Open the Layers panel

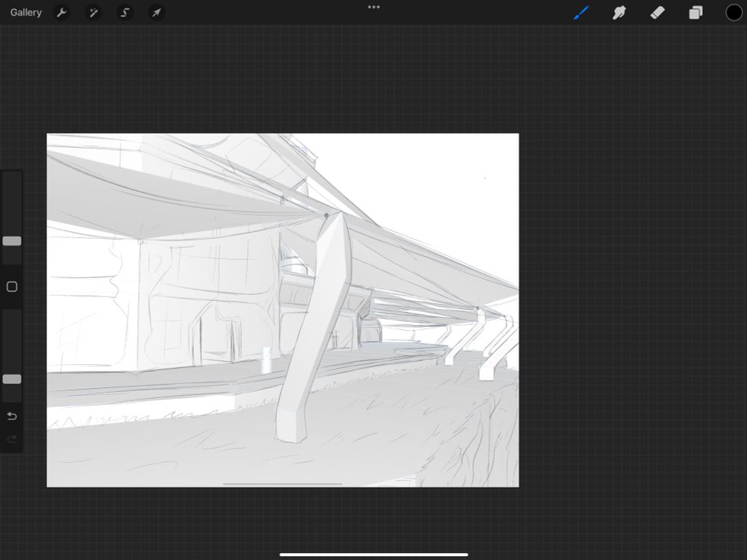pyautogui.click(x=695, y=13)
